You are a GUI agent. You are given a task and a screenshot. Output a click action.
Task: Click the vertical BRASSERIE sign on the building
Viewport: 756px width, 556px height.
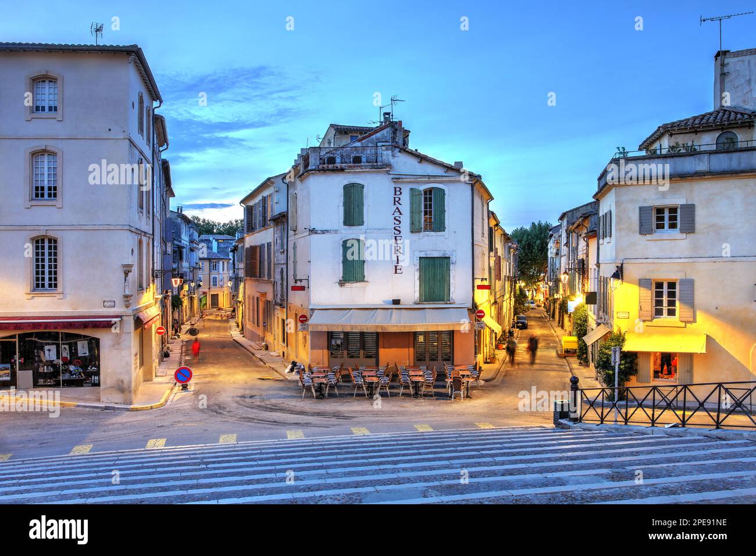tap(398, 230)
